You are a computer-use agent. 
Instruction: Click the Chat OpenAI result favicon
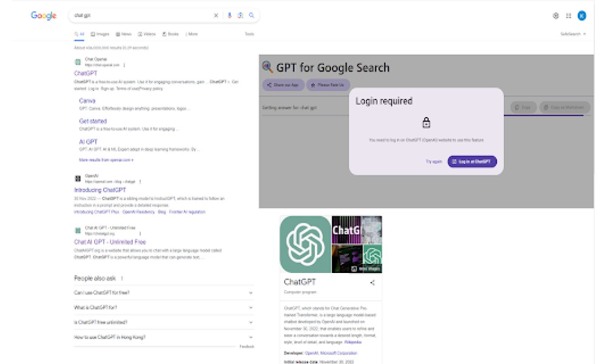click(x=78, y=62)
